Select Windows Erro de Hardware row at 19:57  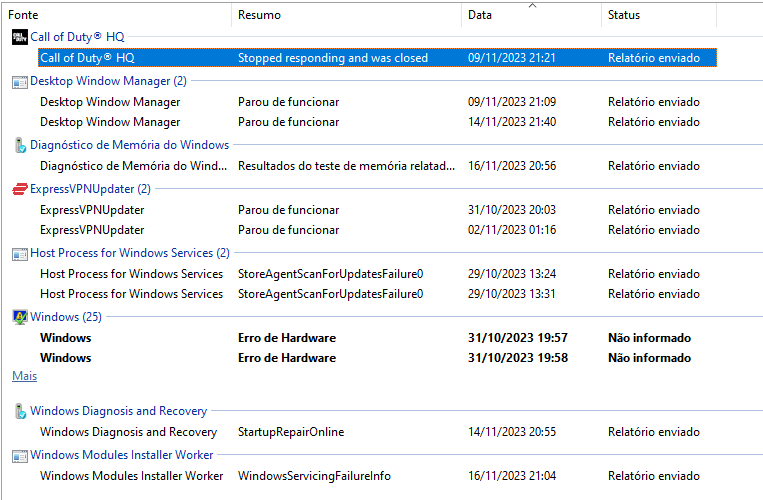coord(377,338)
